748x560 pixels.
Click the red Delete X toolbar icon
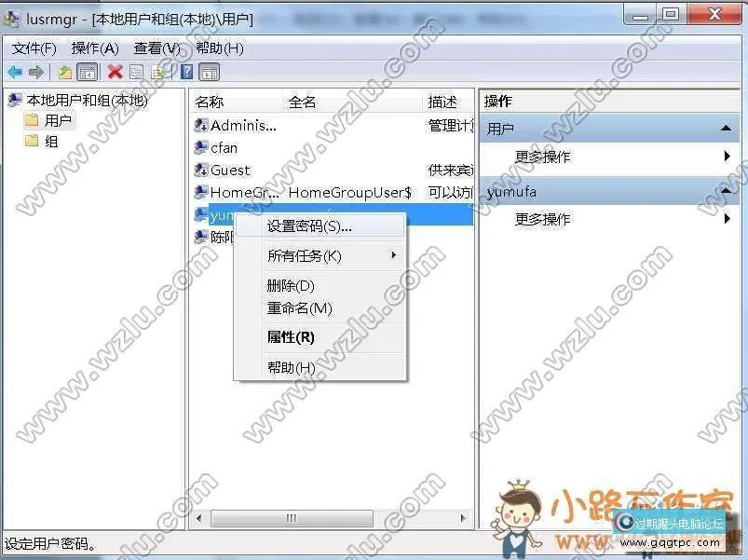(116, 71)
